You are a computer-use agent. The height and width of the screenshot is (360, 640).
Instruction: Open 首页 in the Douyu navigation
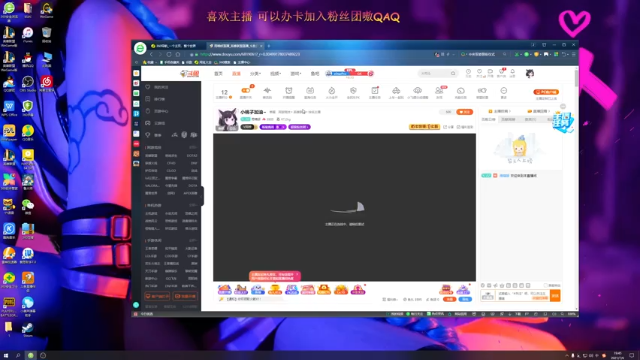point(218,73)
